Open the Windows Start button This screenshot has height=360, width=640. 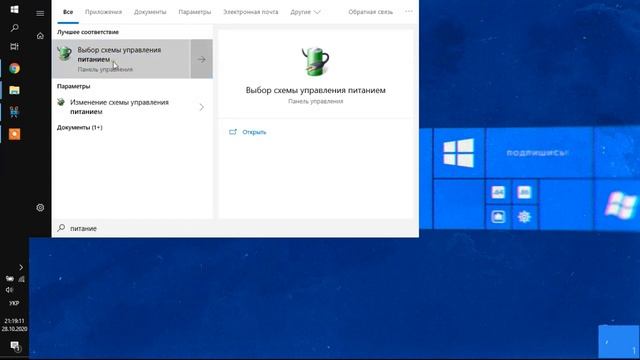click(x=14, y=9)
